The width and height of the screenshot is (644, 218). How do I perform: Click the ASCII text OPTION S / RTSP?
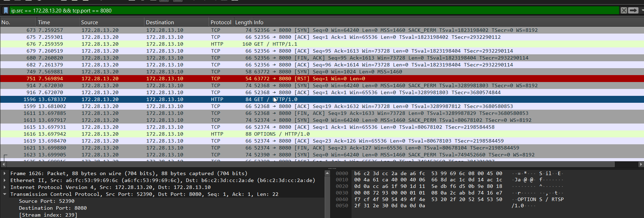click(x=541, y=199)
